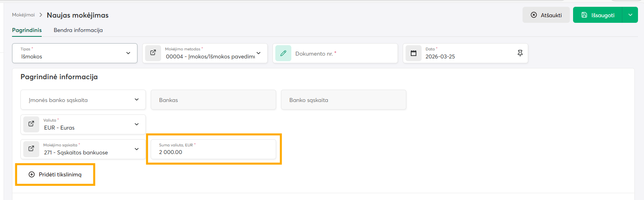Click the external link icon beside Mokėjimo metodas

(153, 53)
